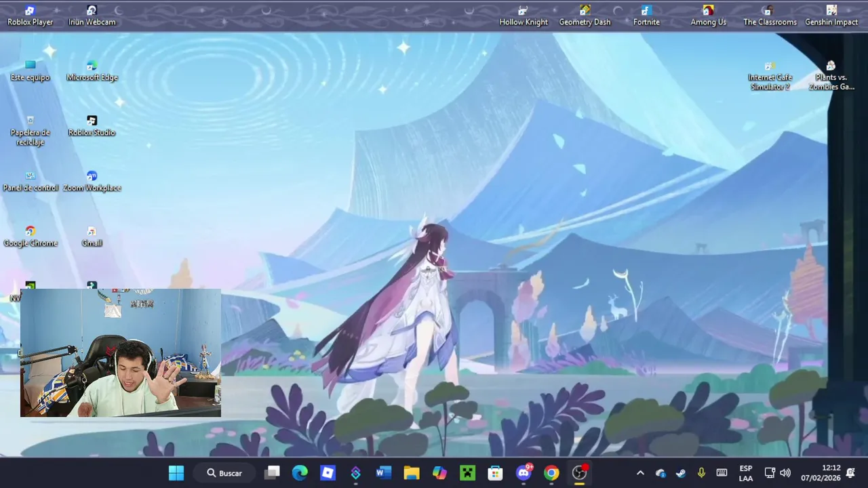Select the Zoom Workplace desktop icon

pyautogui.click(x=92, y=181)
